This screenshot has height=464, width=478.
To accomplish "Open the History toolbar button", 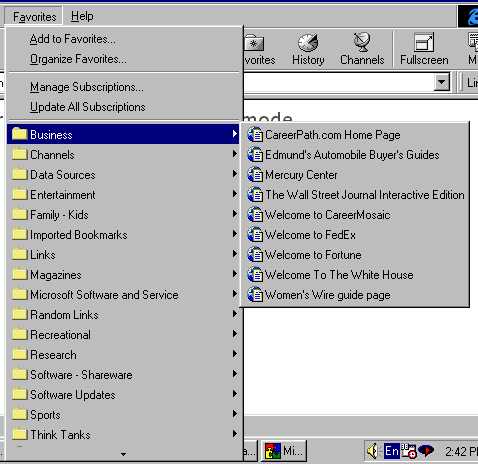I will 308,49.
